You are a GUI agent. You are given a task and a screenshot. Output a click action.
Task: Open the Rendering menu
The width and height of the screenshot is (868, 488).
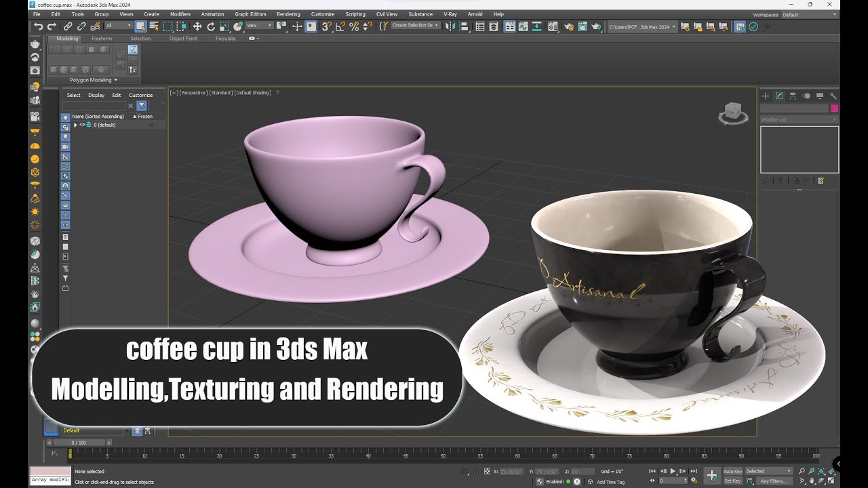(288, 14)
